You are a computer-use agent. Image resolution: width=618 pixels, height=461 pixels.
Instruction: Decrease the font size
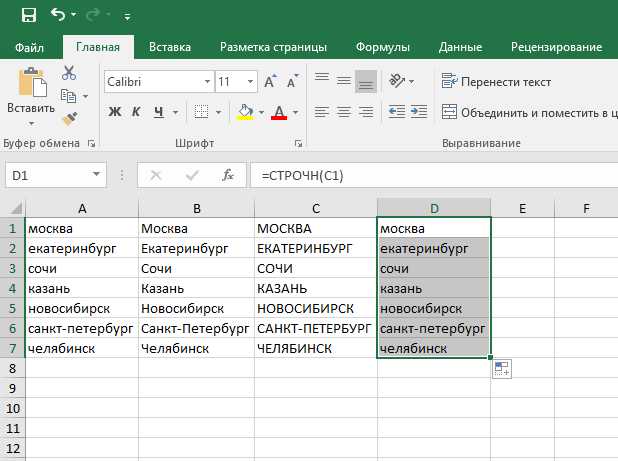[292, 82]
